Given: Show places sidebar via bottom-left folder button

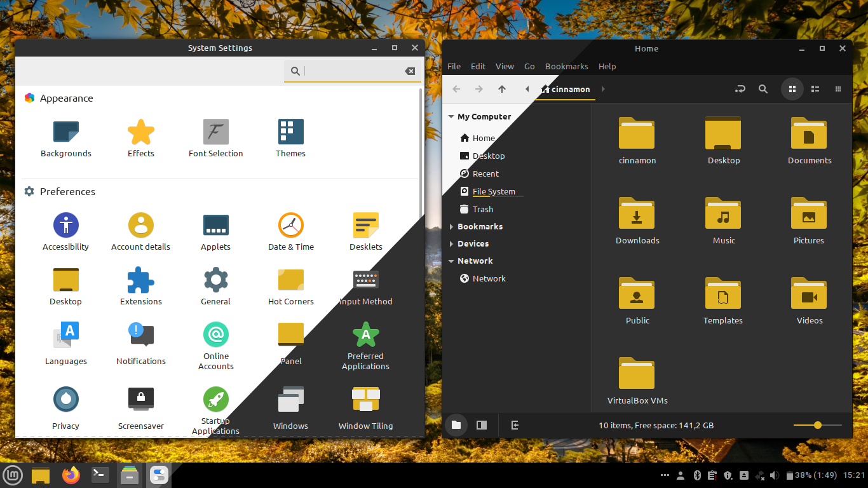Looking at the screenshot, I should (456, 425).
